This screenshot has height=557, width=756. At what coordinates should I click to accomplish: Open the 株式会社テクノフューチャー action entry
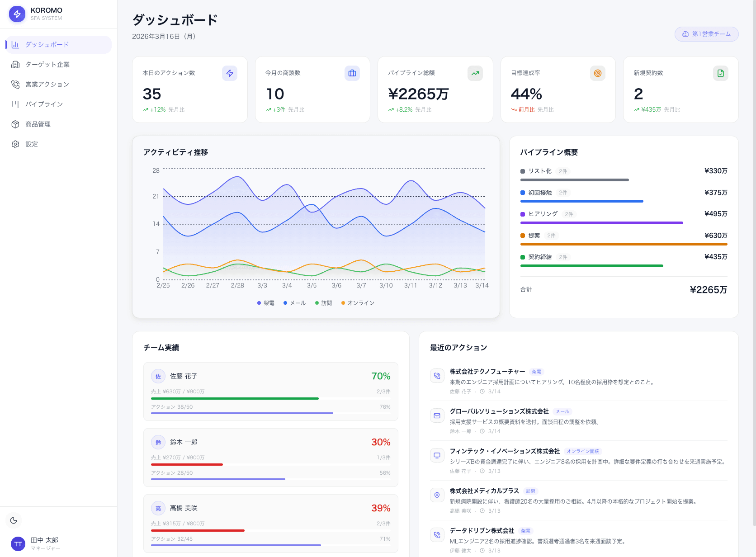(487, 372)
